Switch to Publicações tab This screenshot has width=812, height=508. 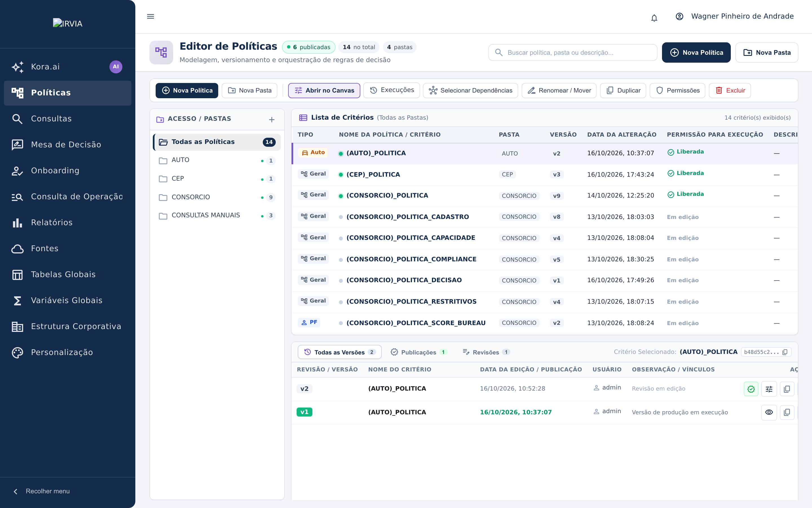[419, 352]
